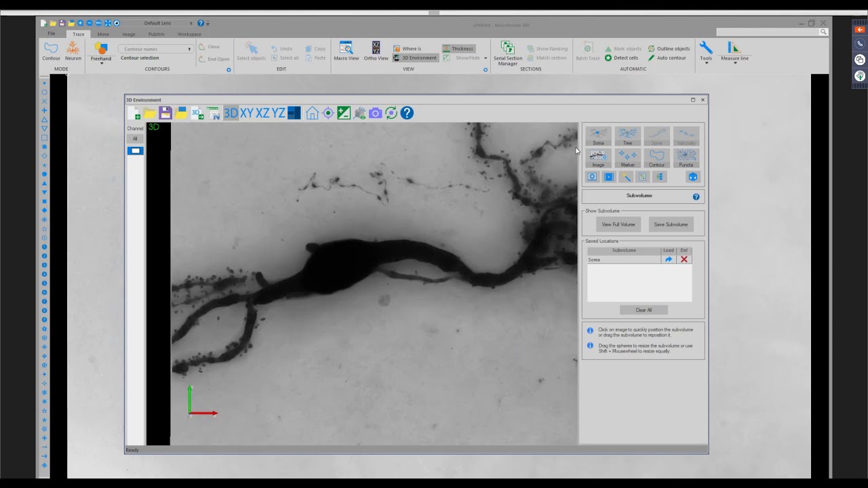Toggle the 3D Environment view button
This screenshot has height=488, width=868.
pyautogui.click(x=415, y=58)
